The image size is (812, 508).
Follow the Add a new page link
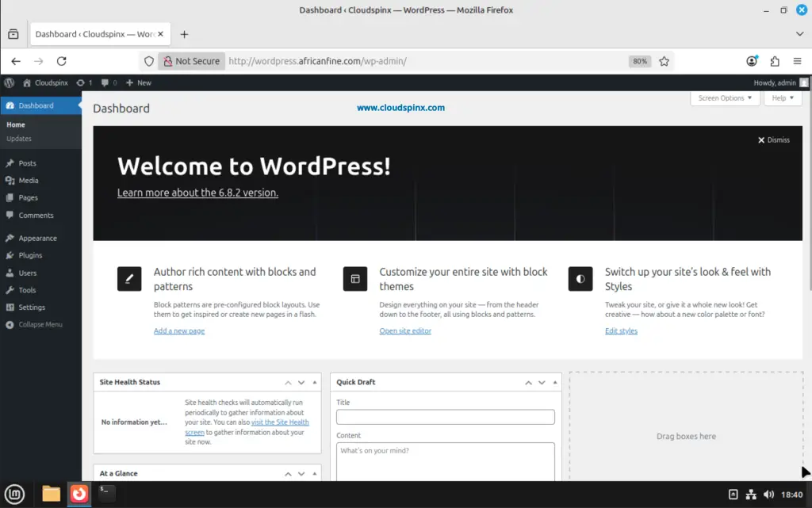(x=178, y=330)
